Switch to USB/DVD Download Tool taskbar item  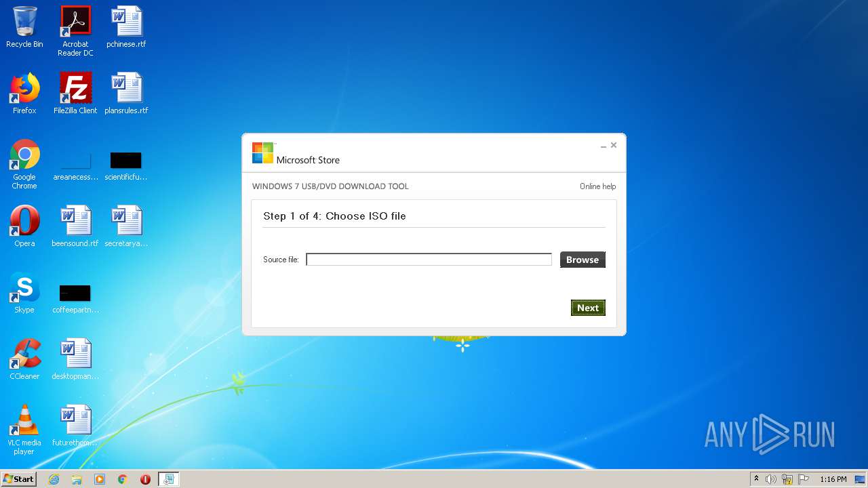click(168, 479)
